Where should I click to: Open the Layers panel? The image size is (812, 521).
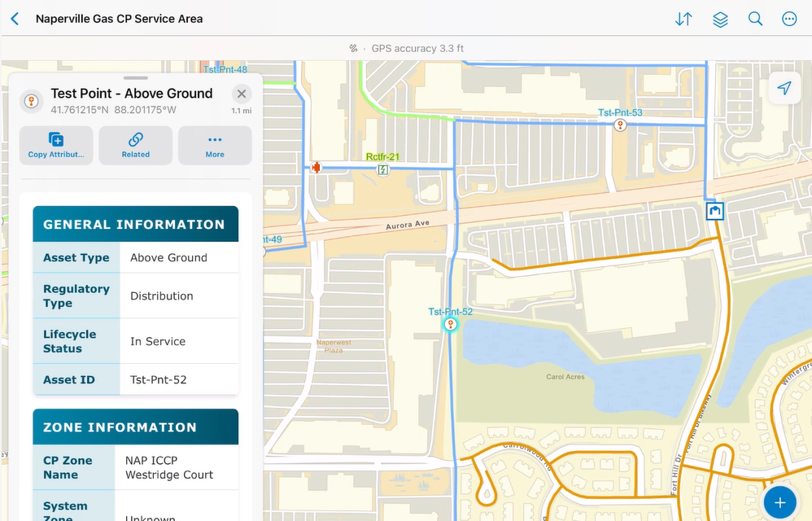[x=719, y=19]
